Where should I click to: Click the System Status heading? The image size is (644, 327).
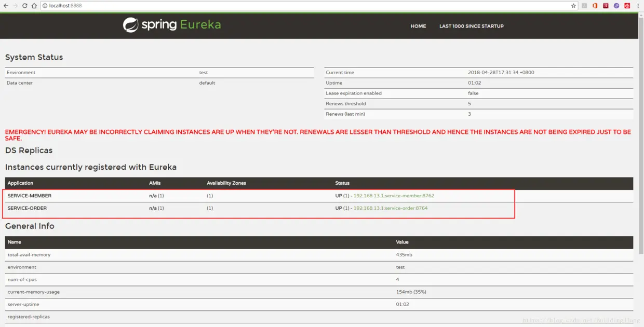click(34, 57)
